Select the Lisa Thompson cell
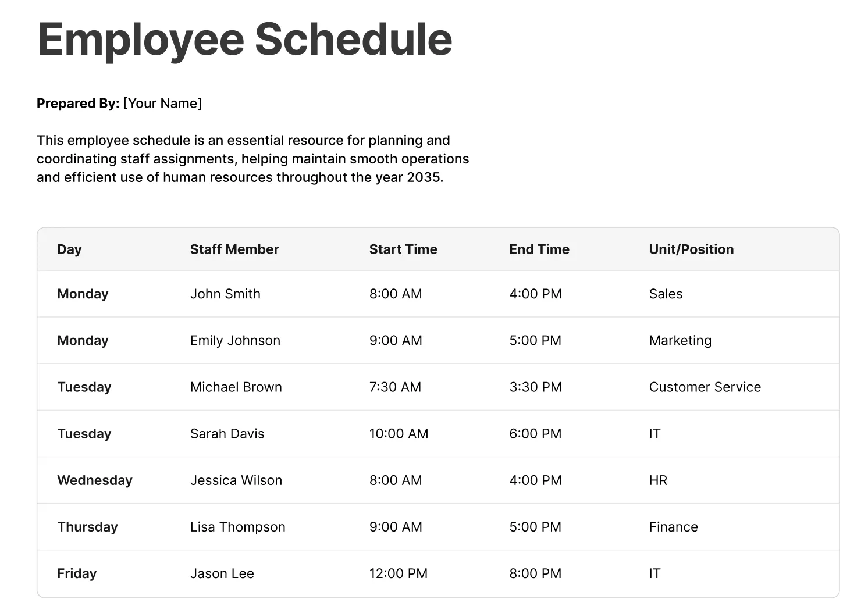This screenshot has width=868, height=599. (237, 527)
